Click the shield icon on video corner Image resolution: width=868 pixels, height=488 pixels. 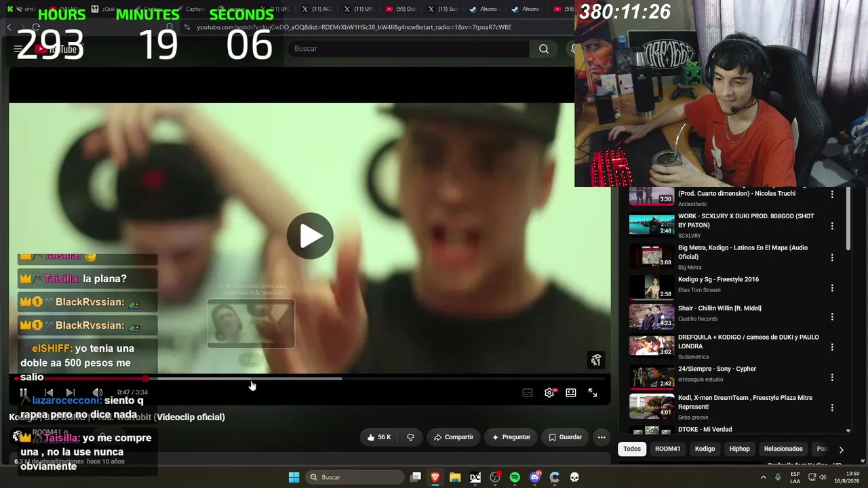(596, 360)
